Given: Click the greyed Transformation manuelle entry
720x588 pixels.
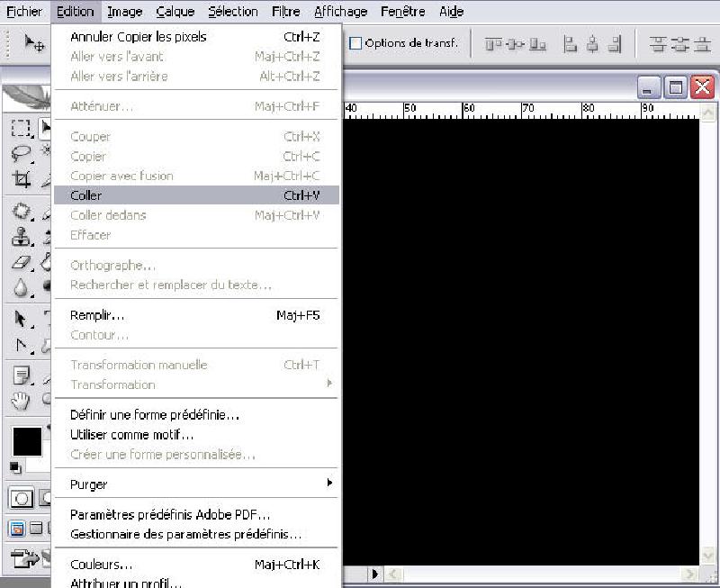Looking at the screenshot, I should 196,365.
